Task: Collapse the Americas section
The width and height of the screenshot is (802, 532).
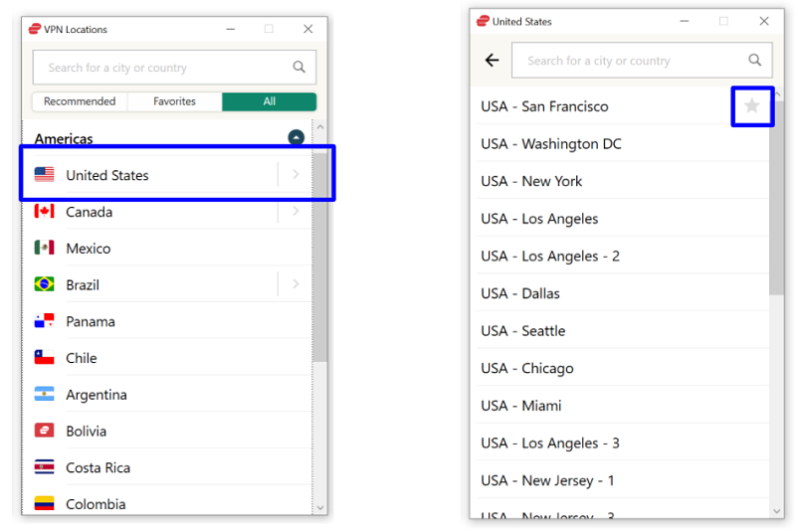Action: 296,138
